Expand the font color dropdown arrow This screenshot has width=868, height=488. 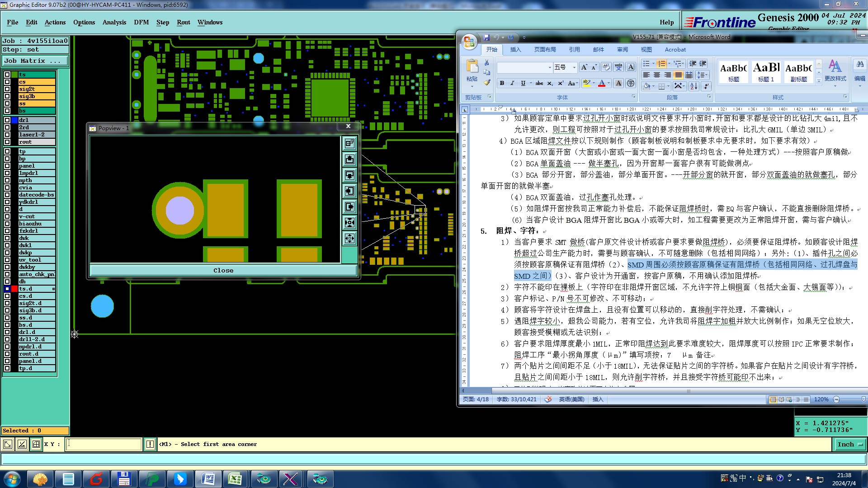(609, 83)
